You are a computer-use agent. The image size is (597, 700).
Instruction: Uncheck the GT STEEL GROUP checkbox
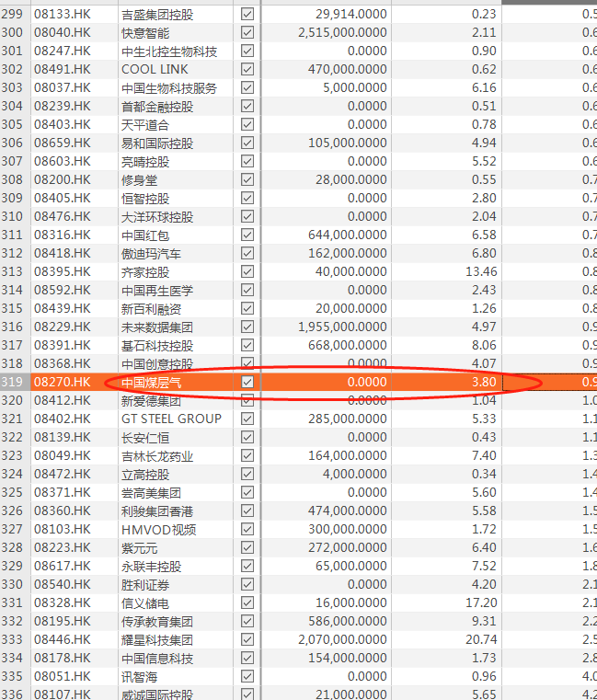247,419
